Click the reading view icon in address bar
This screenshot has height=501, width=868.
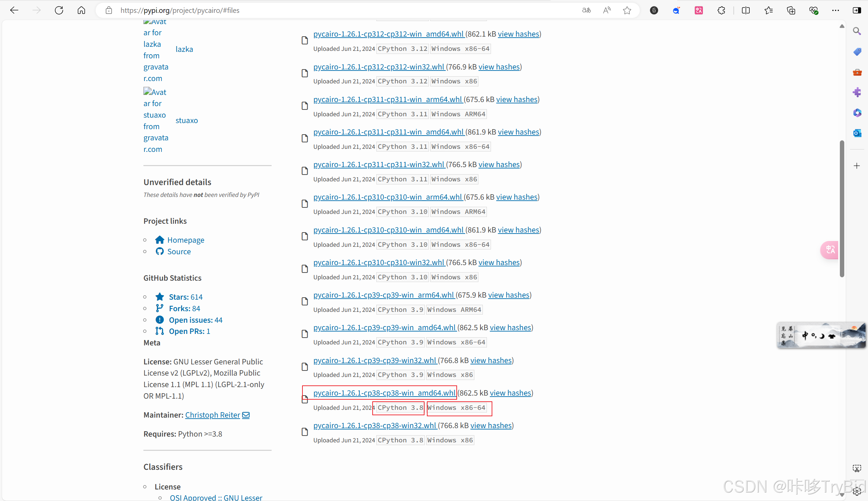tap(607, 10)
